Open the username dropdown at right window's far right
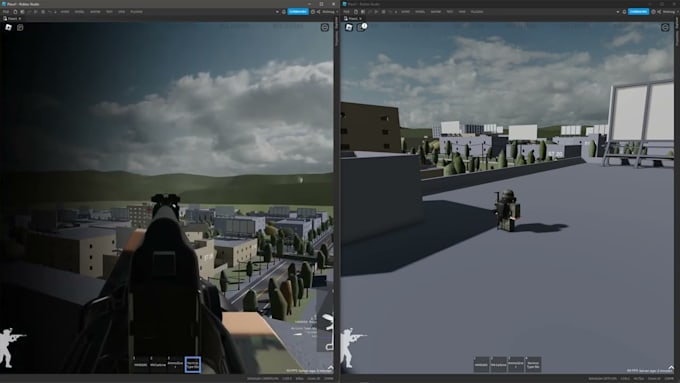This screenshot has height=383, width=680. [x=670, y=12]
